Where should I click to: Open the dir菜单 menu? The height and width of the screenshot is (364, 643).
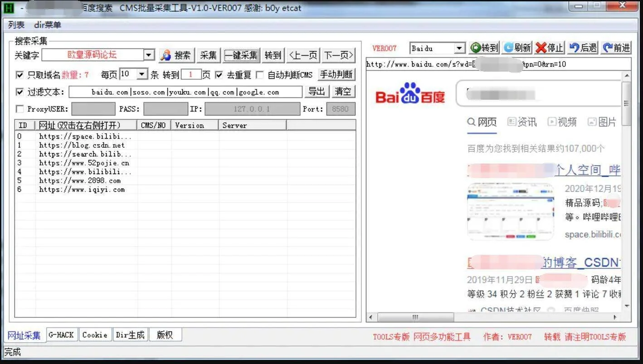point(47,25)
